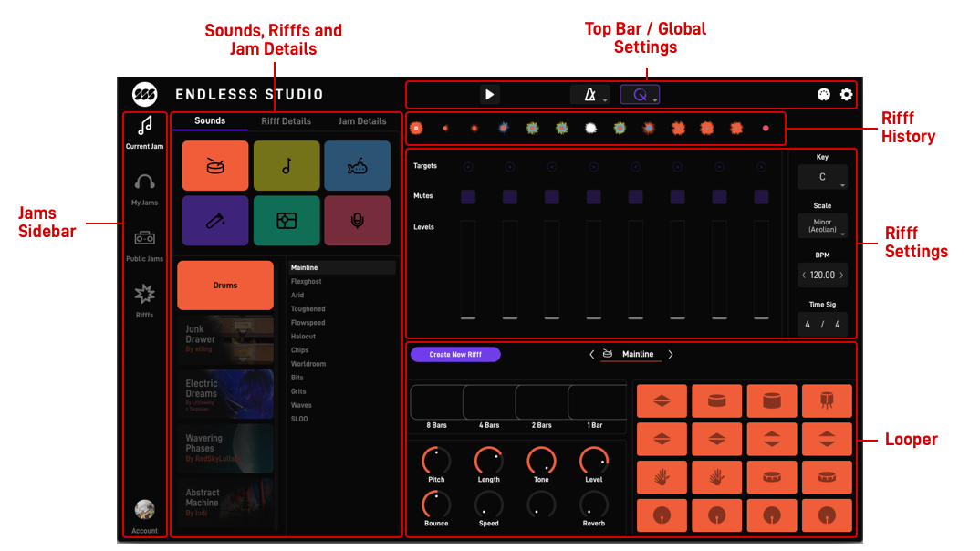Select the first rifff in history
The width and height of the screenshot is (980, 551).
point(416,128)
